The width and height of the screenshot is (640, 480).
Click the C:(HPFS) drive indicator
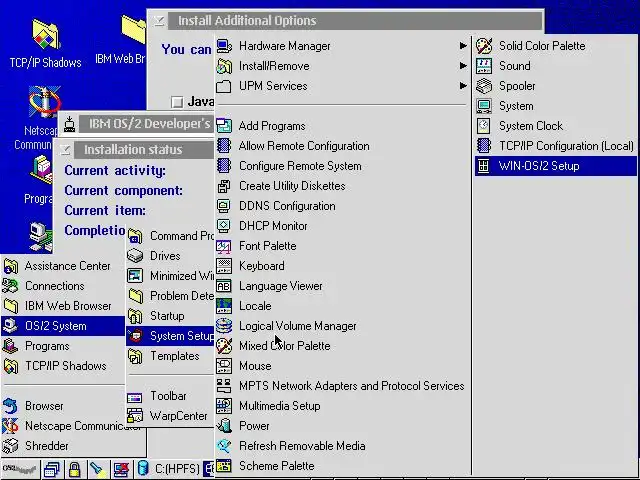coord(168,469)
